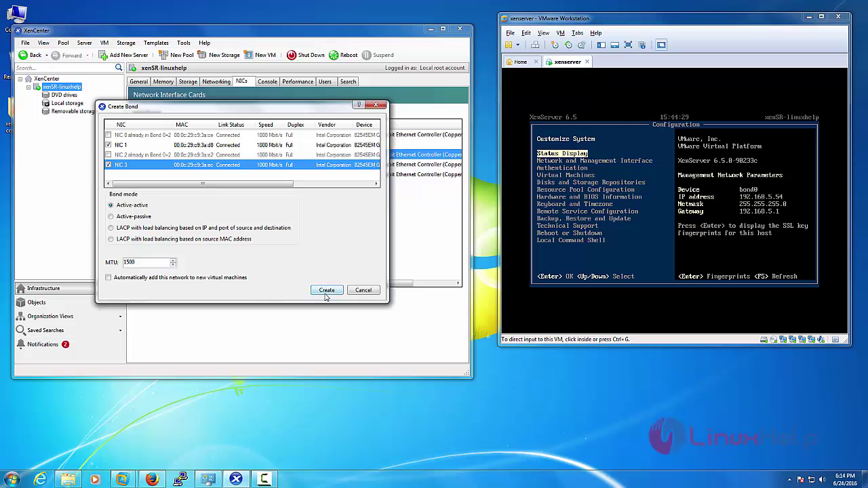This screenshot has height=488, width=868.
Task: Open the Back button history dropdown
Action: (45, 55)
